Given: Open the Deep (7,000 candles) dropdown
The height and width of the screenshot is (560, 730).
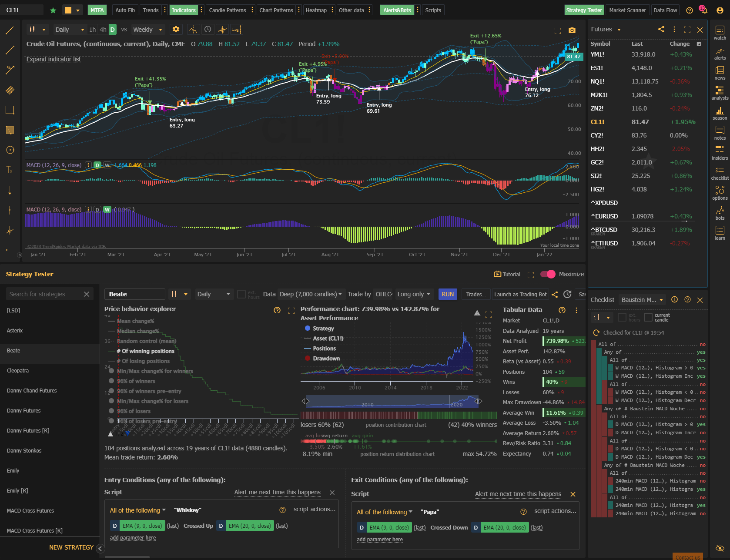Looking at the screenshot, I should pyautogui.click(x=311, y=294).
